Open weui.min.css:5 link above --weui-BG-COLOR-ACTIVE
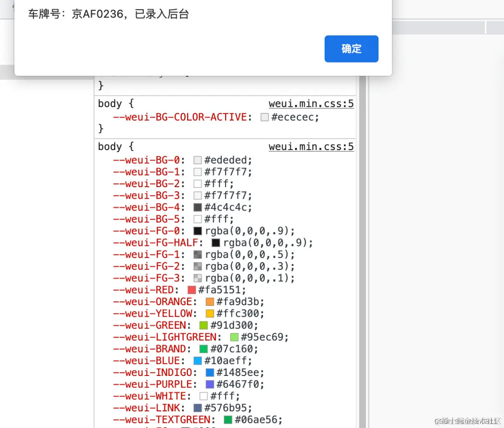Screen dimensions: 504x428 coord(311,104)
